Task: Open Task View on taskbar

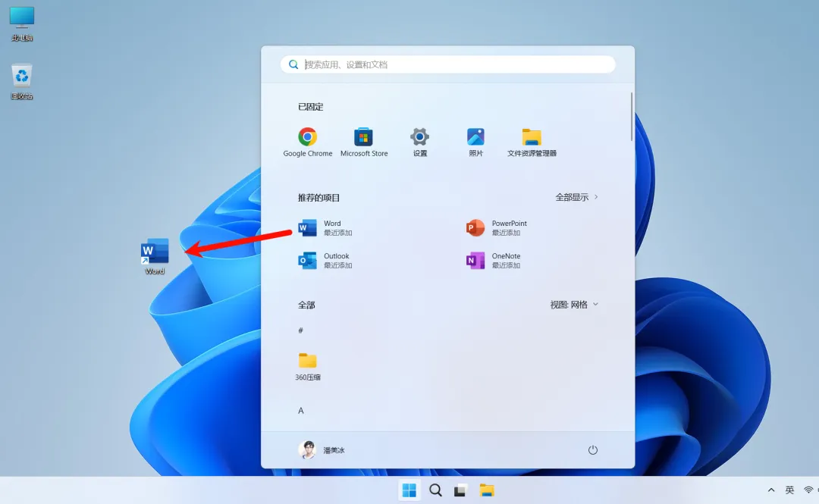Action: [460, 490]
